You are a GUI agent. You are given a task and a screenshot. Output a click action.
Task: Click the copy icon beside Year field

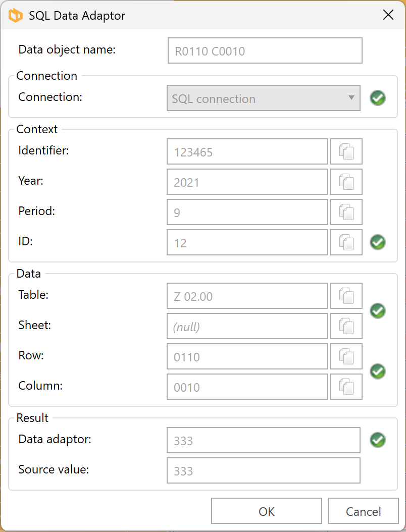pyautogui.click(x=346, y=182)
